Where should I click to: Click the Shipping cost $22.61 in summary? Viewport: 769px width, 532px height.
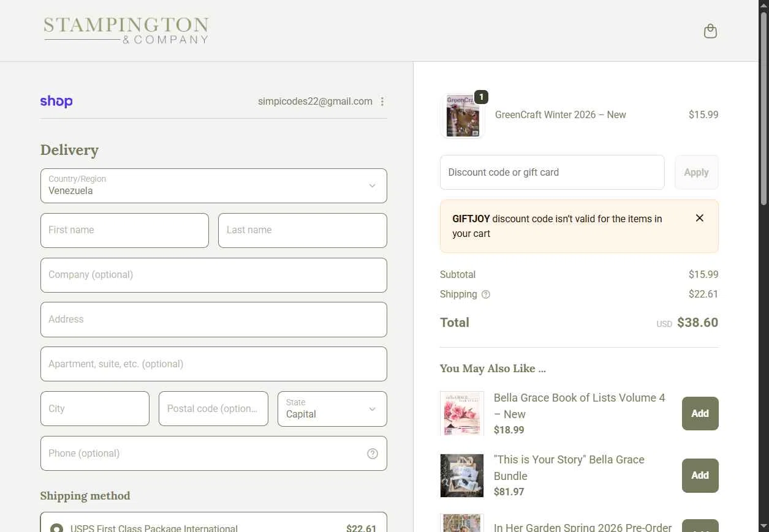[x=703, y=294]
